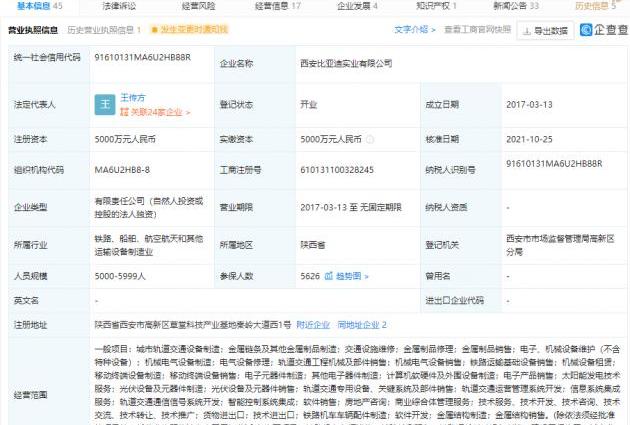Open the 附近企业 link
Image resolution: width=630 pixels, height=425 pixels.
click(x=313, y=325)
